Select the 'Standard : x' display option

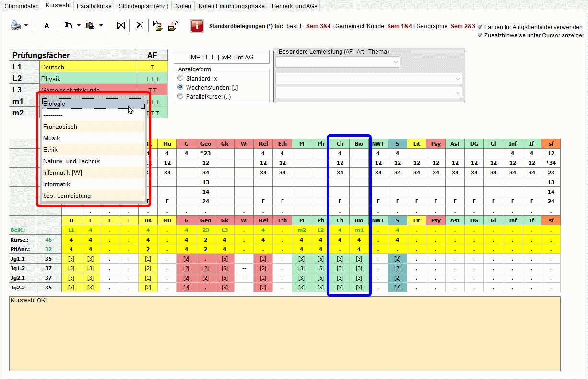tap(180, 78)
